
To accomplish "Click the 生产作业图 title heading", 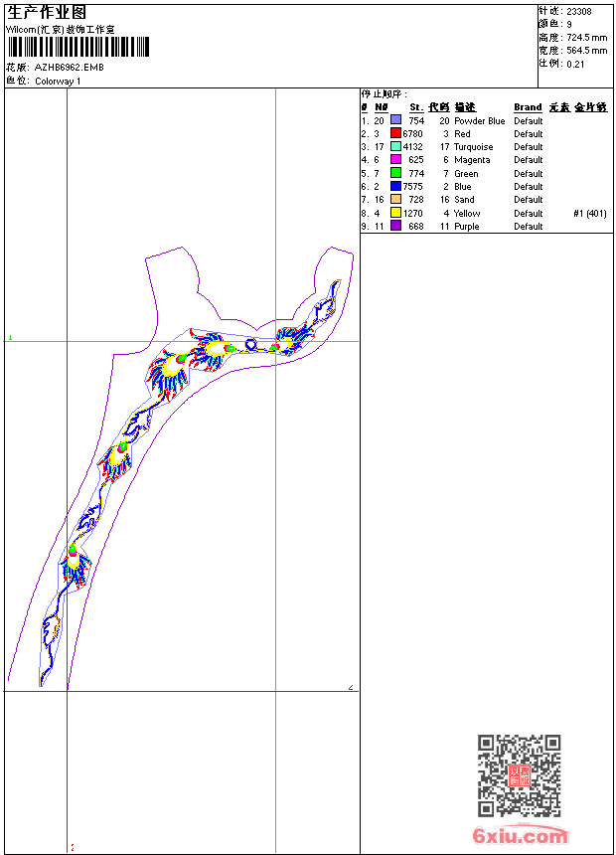I will pyautogui.click(x=47, y=12).
